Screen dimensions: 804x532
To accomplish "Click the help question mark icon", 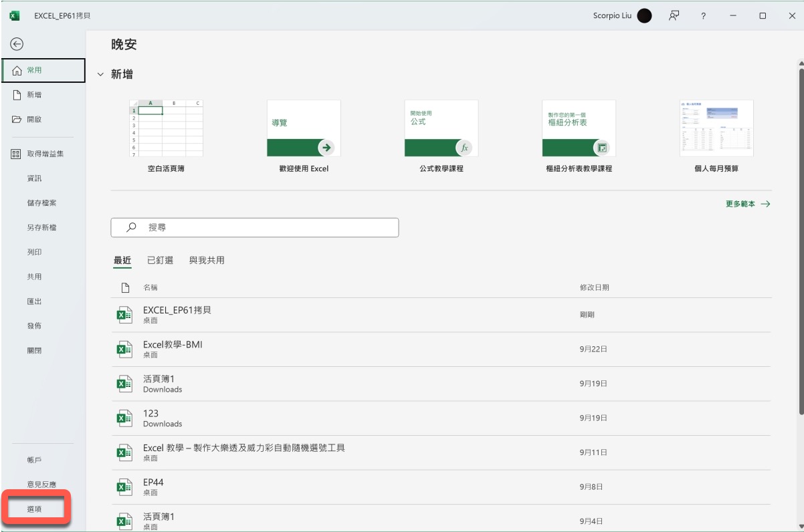I will tap(703, 16).
